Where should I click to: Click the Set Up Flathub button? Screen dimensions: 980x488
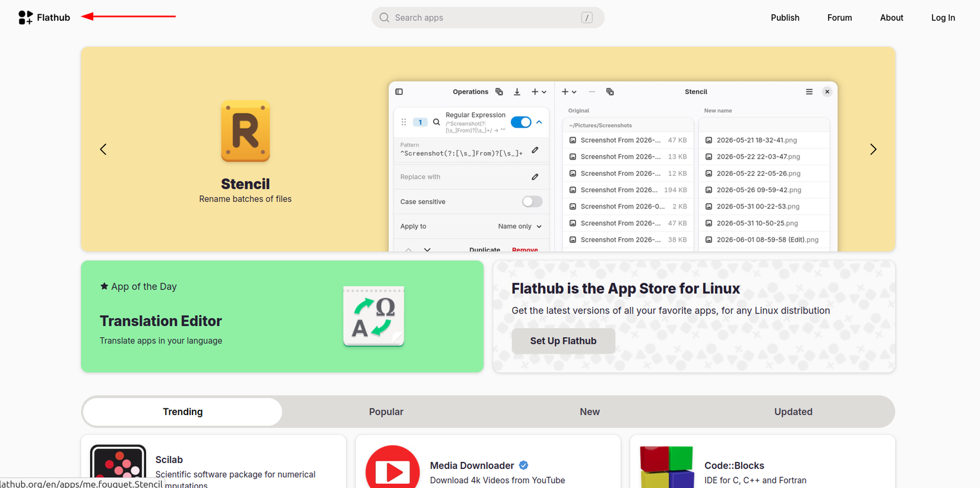tap(563, 341)
